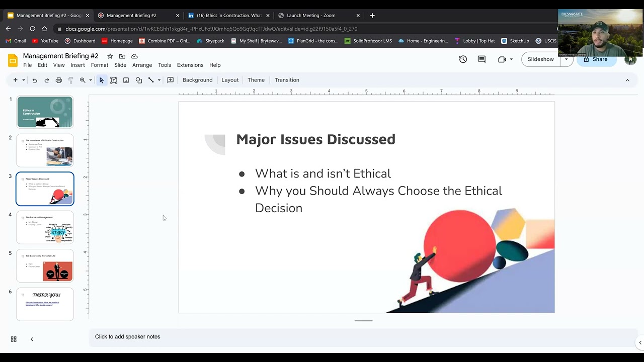The width and height of the screenshot is (644, 362).
Task: Open the Format menu
Action: pos(100,65)
